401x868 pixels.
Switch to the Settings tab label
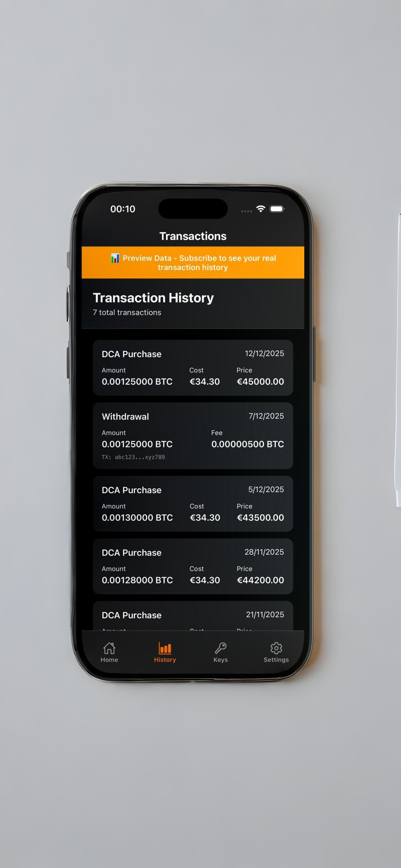(276, 660)
